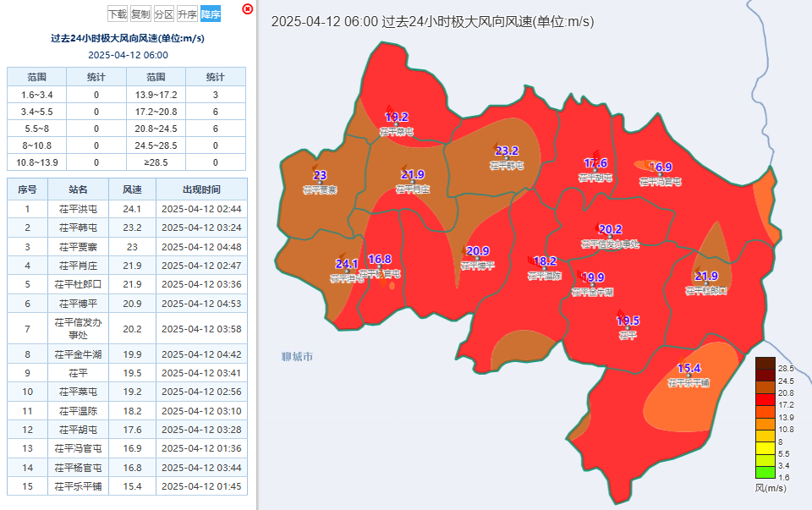The width and height of the screenshot is (812, 510).
Task: Select the 20.9 wind barb at 茌平博平
Action: click(478, 250)
